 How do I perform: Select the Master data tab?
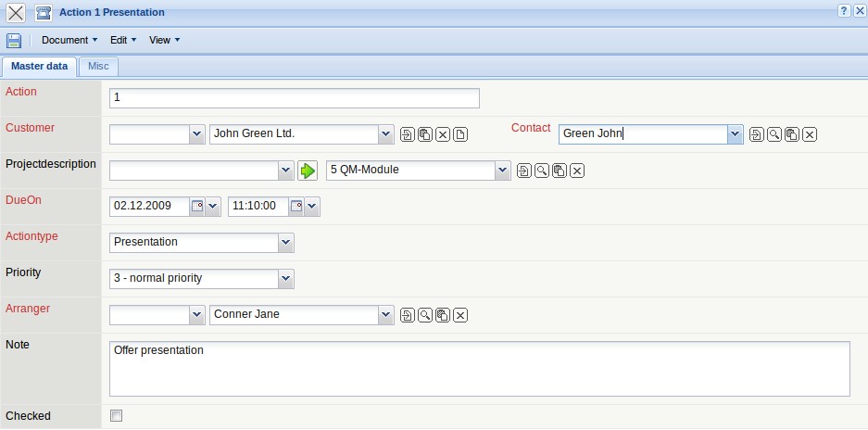click(x=39, y=66)
